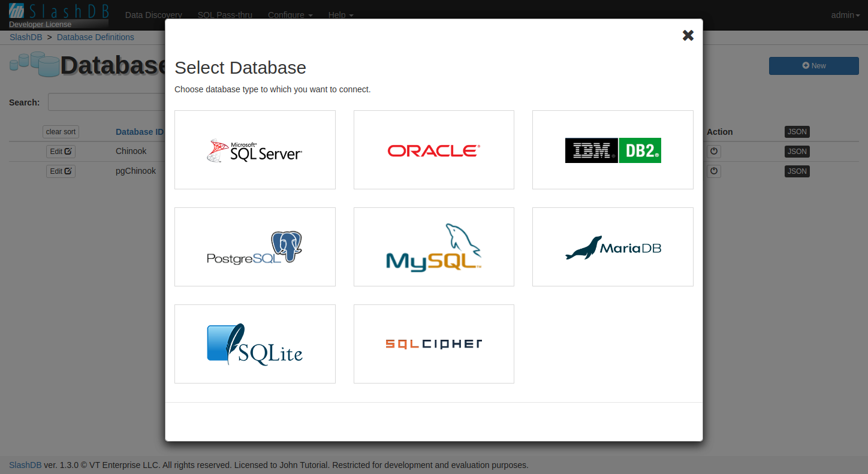Click the pgChinook database ID text
The image size is (868, 474).
tap(136, 171)
